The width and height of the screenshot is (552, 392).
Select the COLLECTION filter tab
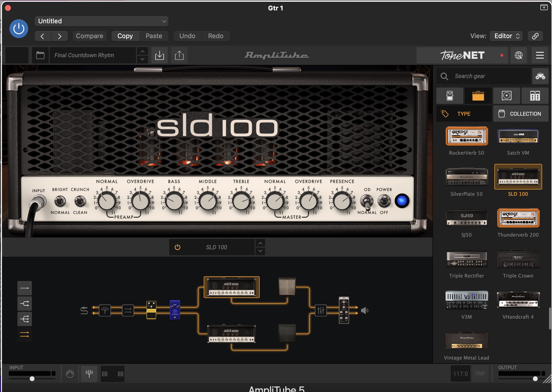click(x=521, y=114)
